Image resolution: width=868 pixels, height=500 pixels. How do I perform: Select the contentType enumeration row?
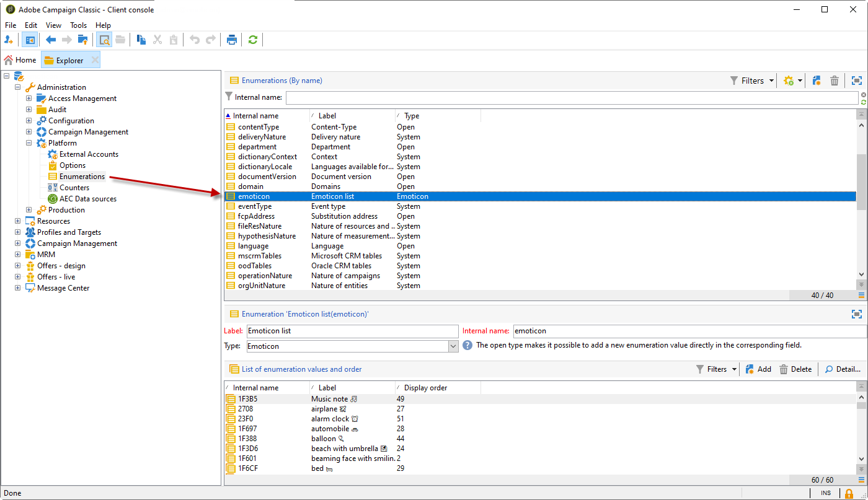pyautogui.click(x=540, y=127)
